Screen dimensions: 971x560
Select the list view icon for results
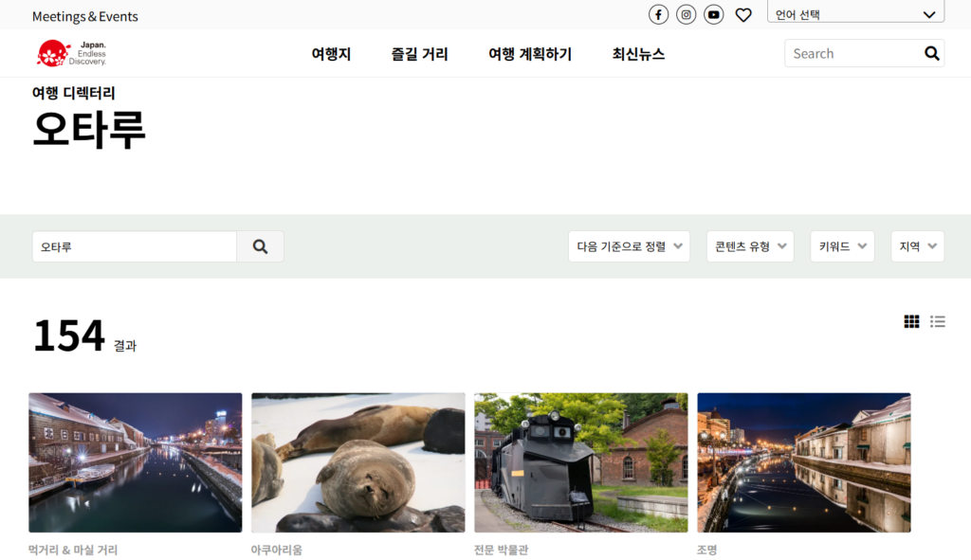tap(938, 321)
